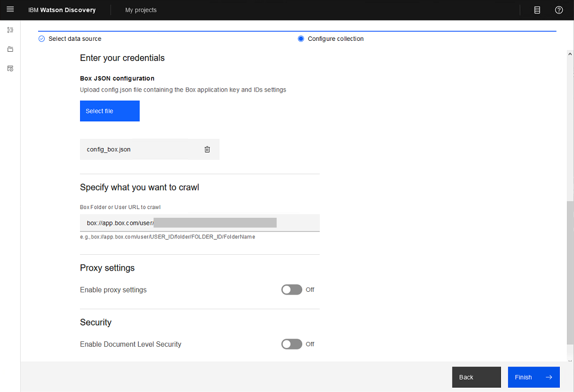Turn on Enable proxy settings toggle
Viewport: 574px width, 392px height.
(292, 290)
